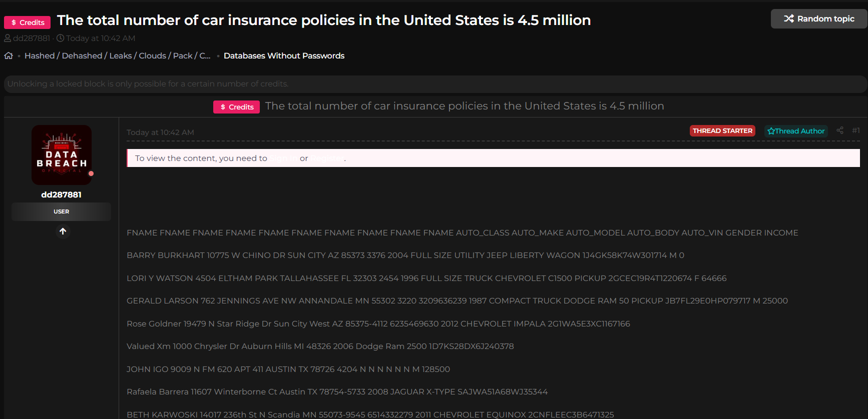Click the GERALD LARSON data row
The height and width of the screenshot is (419, 868).
(x=457, y=300)
